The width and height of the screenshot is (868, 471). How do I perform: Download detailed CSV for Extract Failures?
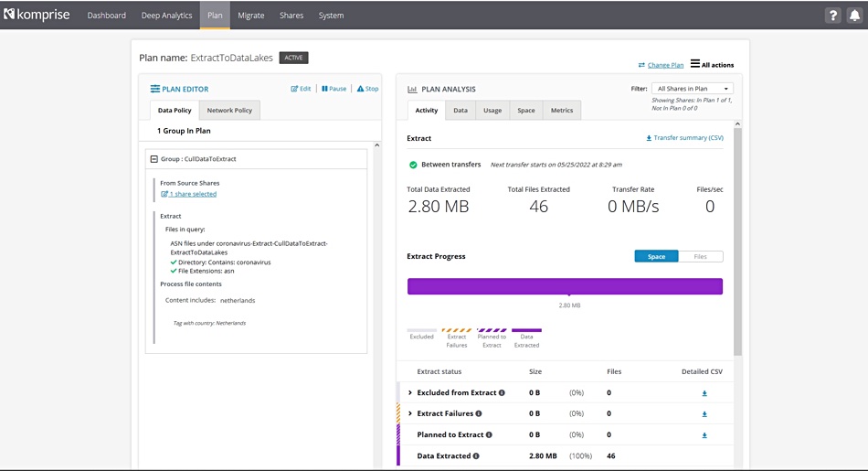pyautogui.click(x=704, y=414)
